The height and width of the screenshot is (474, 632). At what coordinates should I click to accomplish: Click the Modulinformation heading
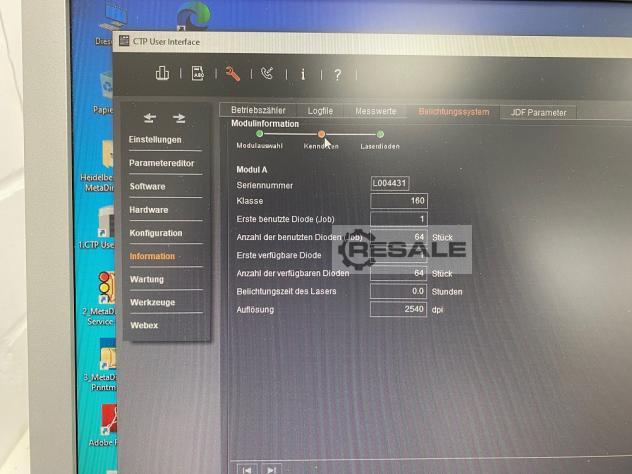point(265,124)
